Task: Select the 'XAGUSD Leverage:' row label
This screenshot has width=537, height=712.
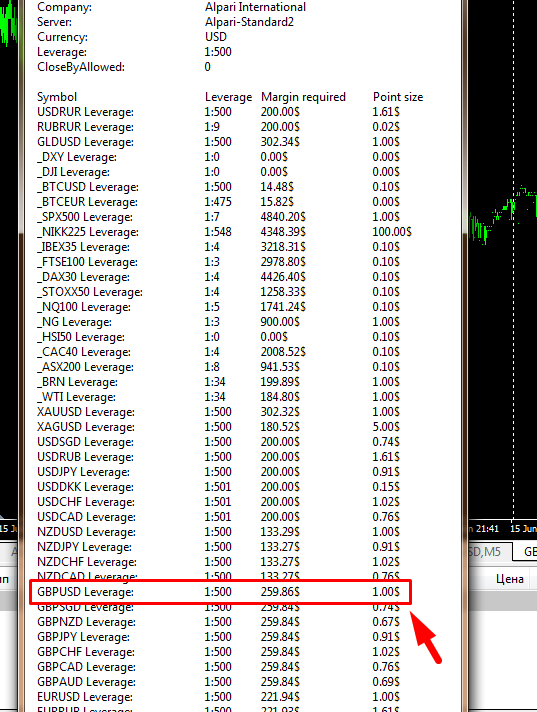Action: [x=86, y=427]
